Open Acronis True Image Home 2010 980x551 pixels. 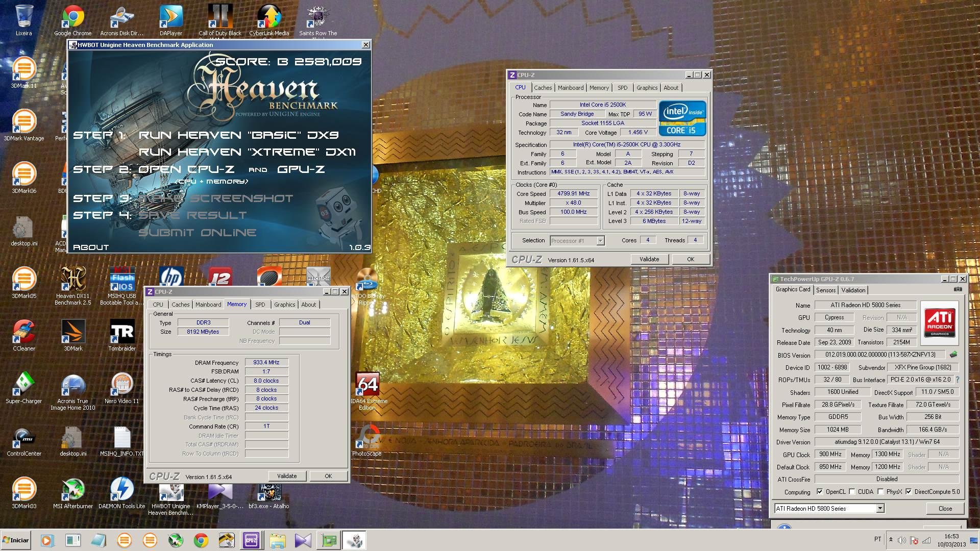[72, 391]
